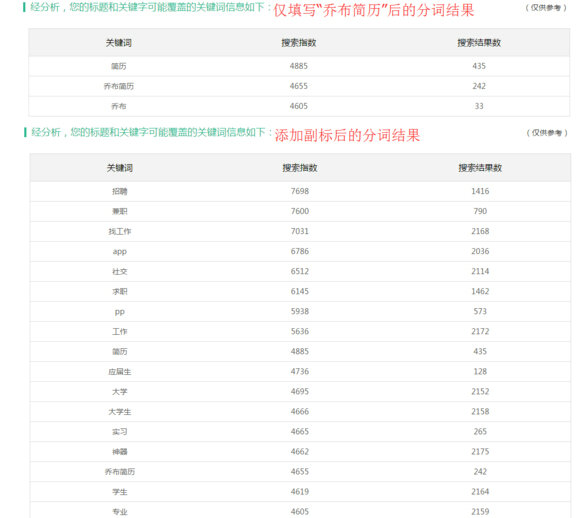The height and width of the screenshot is (518, 578).
Task: Click the 关键词 header in the first table
Action: point(118,43)
